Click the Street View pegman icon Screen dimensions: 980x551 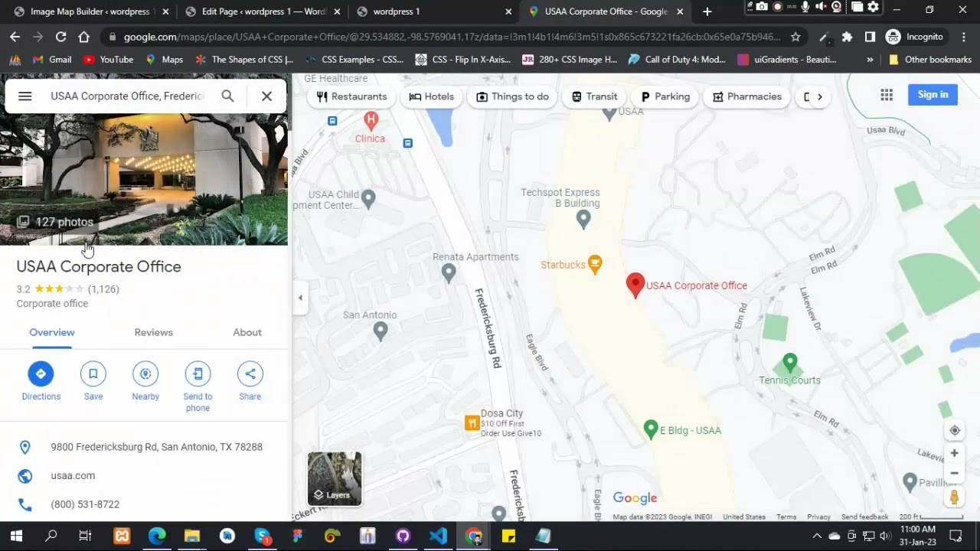click(x=954, y=497)
